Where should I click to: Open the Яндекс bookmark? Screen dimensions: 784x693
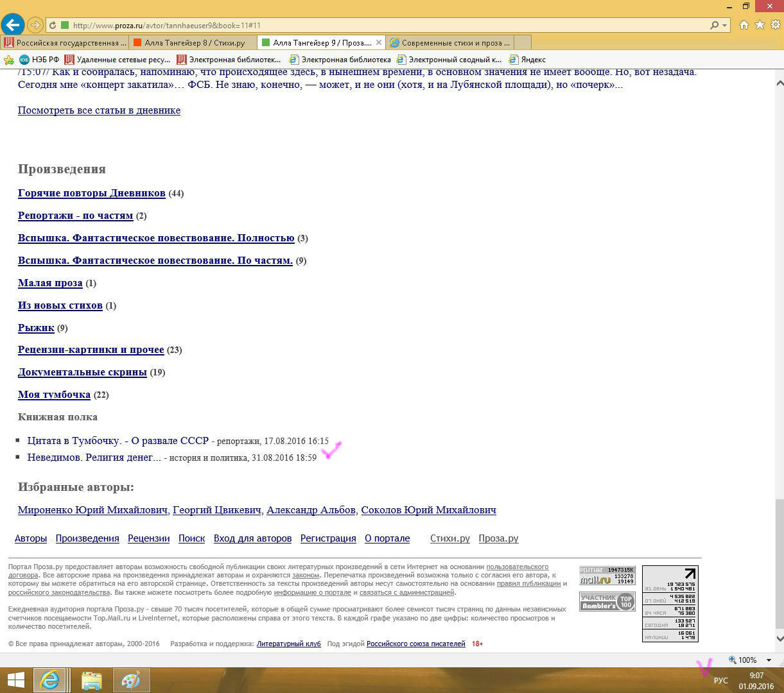[x=527, y=60]
